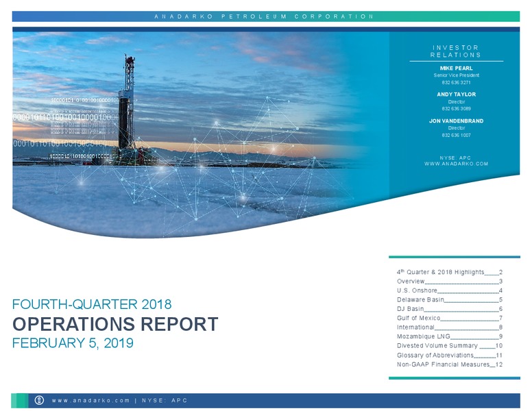Jump to DJ Basin contents entry
Viewport: 532px width, 411px height.
point(450,308)
